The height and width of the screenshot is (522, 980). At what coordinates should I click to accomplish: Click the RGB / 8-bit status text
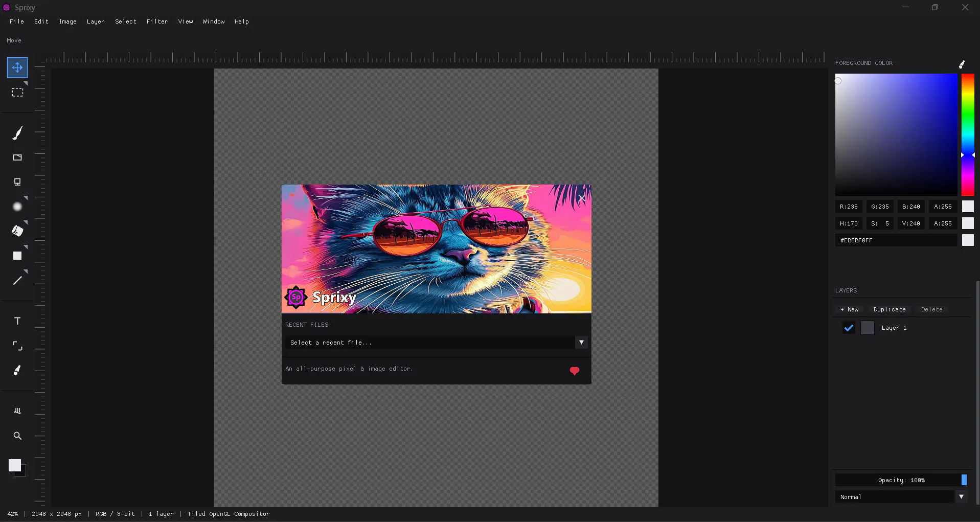click(x=115, y=514)
